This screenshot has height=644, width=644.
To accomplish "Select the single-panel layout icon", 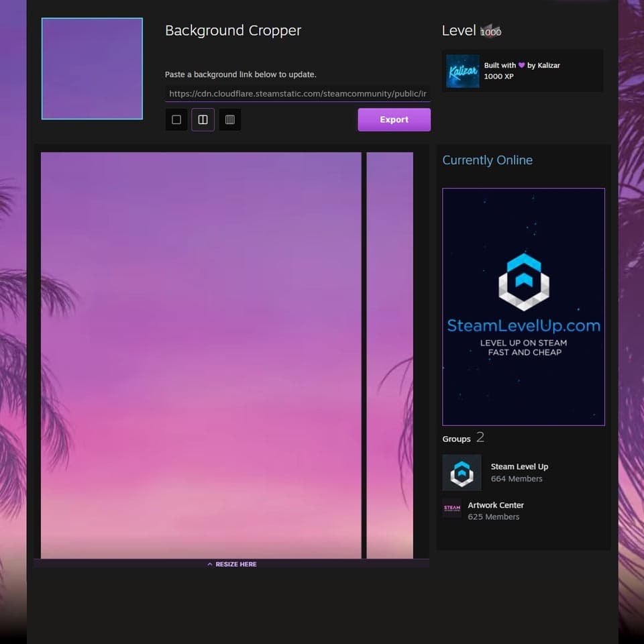I will point(176,119).
